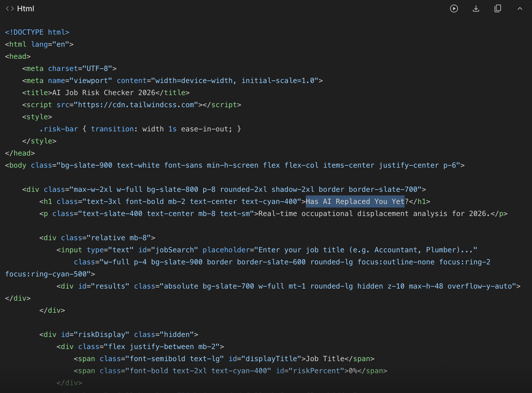Click the duplicate pages copy icon
The image size is (532, 393).
pyautogui.click(x=498, y=9)
